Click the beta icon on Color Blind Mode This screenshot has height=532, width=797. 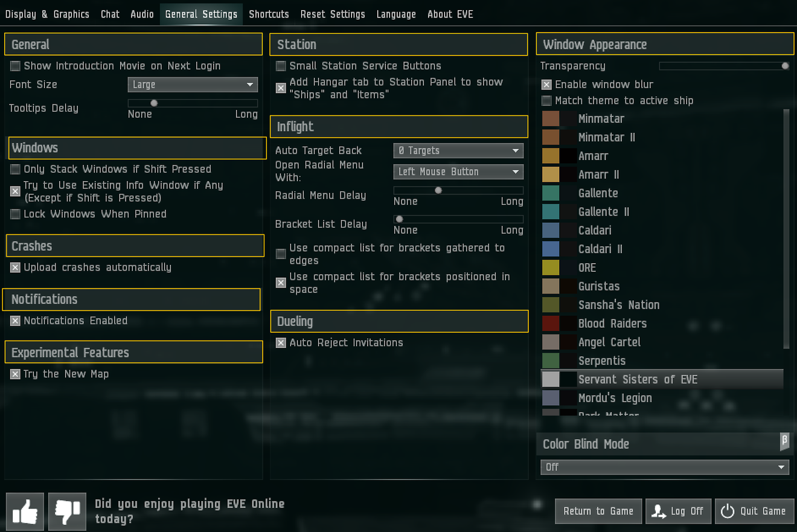point(784,441)
